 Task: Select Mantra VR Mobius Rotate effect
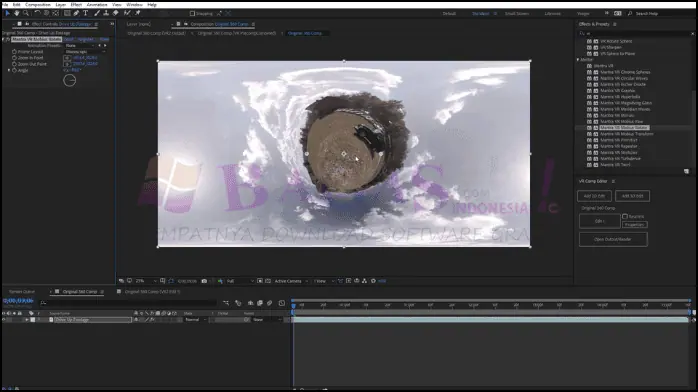624,128
